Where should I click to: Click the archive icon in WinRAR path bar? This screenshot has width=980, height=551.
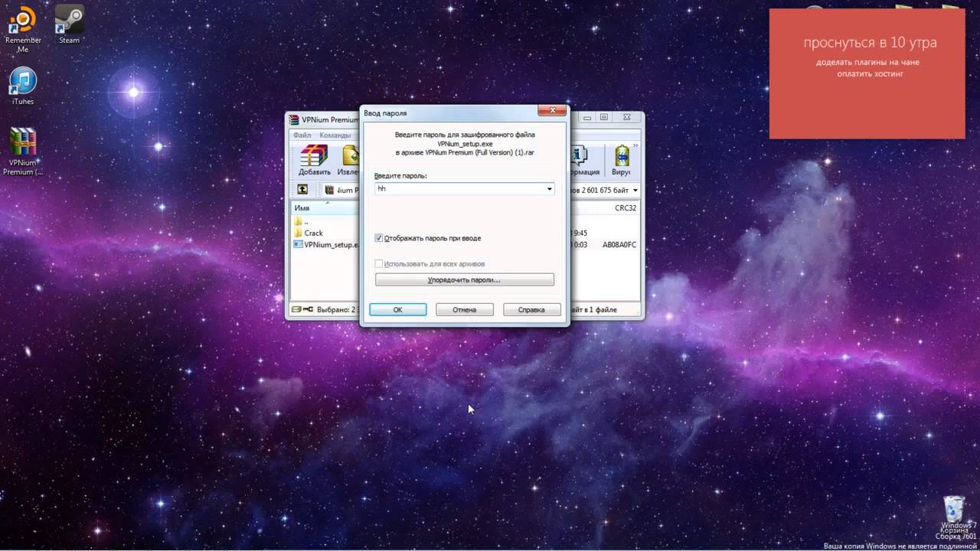pos(329,190)
